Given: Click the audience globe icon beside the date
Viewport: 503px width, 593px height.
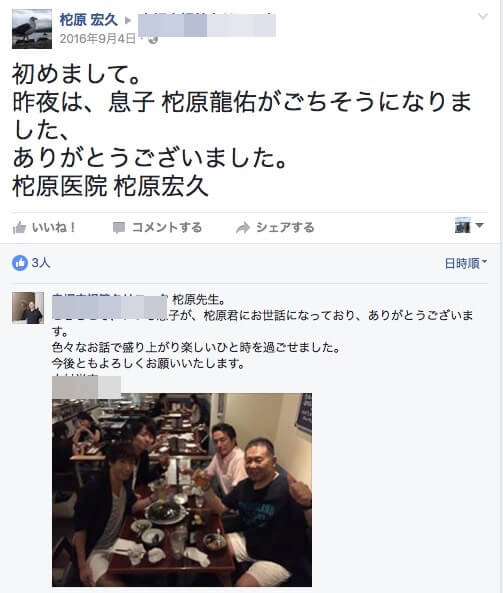Looking at the screenshot, I should pyautogui.click(x=153, y=39).
